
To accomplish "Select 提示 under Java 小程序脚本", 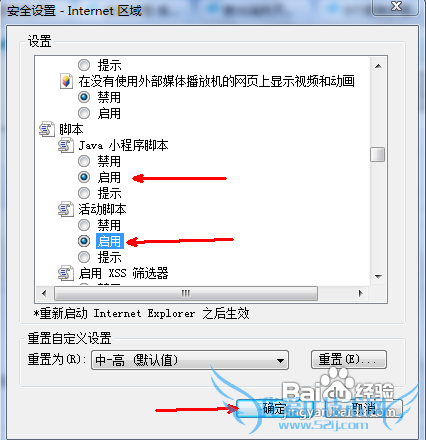I will (84, 193).
